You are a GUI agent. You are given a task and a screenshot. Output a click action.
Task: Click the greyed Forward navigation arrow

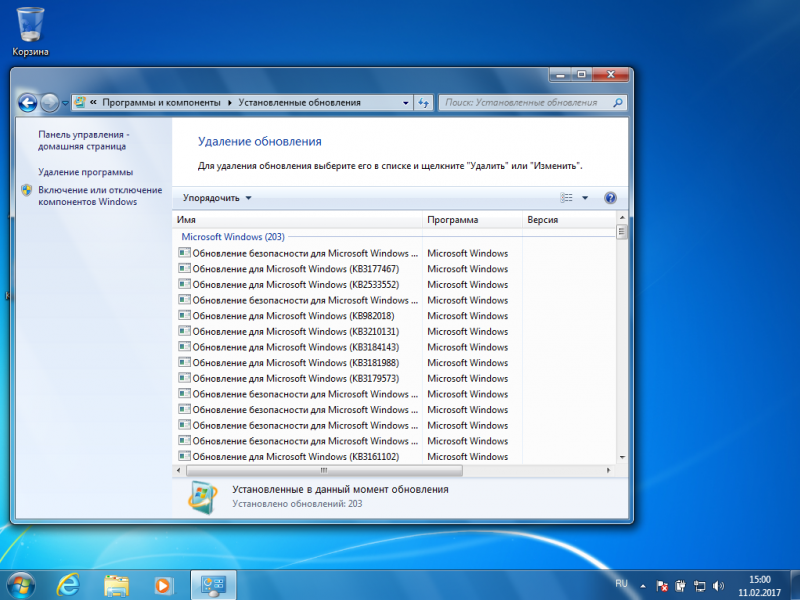pos(49,103)
